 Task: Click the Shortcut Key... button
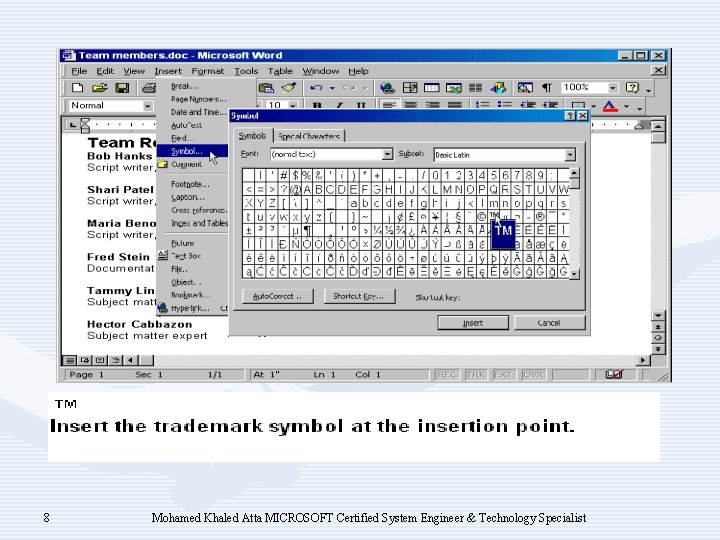point(359,296)
